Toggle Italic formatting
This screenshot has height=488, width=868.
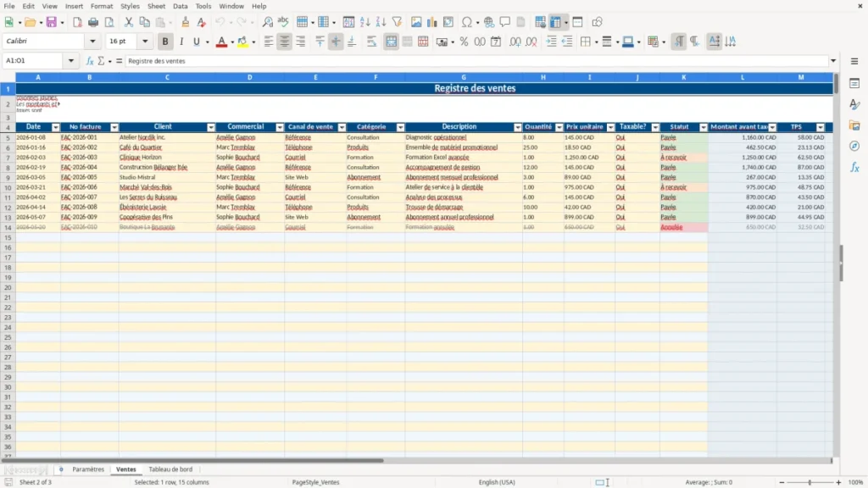(x=181, y=42)
